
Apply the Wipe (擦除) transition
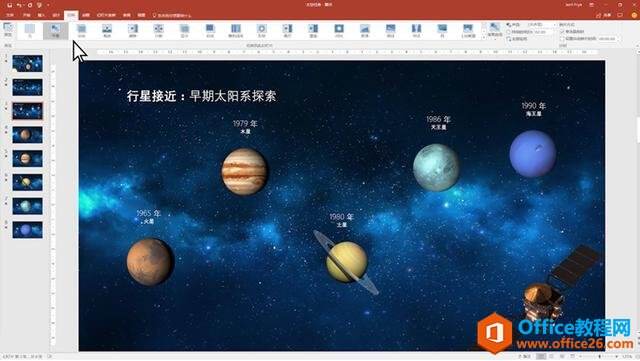(x=133, y=31)
